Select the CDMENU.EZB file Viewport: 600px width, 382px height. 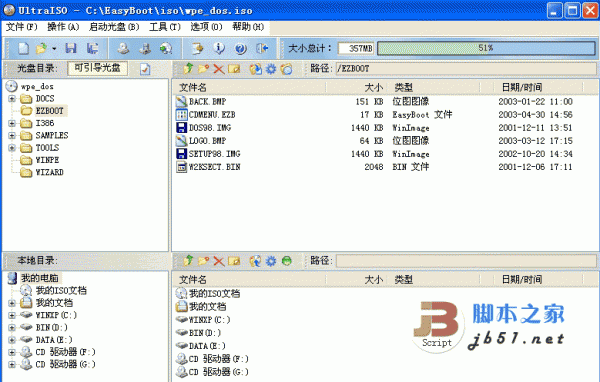[x=212, y=115]
